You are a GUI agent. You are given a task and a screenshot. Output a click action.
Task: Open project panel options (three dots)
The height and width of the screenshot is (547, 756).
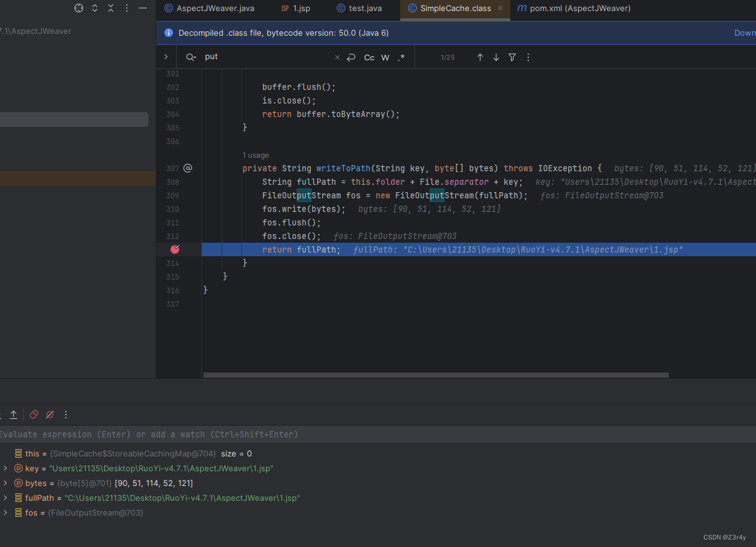(x=127, y=8)
